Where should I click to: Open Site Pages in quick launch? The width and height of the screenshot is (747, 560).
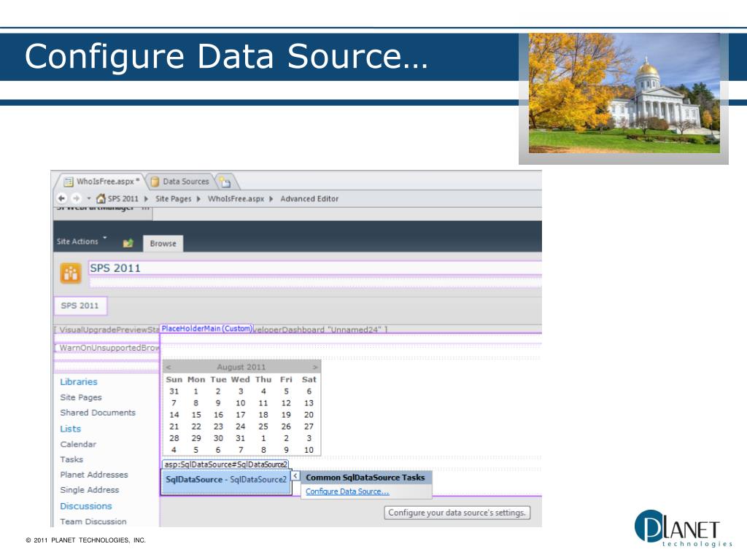coord(81,397)
